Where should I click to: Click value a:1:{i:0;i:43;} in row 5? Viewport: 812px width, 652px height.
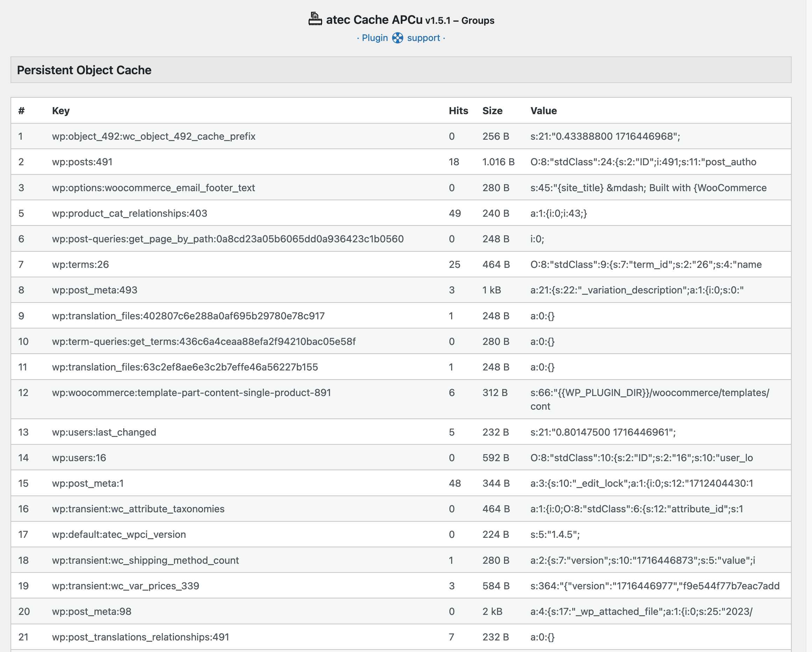[559, 213]
